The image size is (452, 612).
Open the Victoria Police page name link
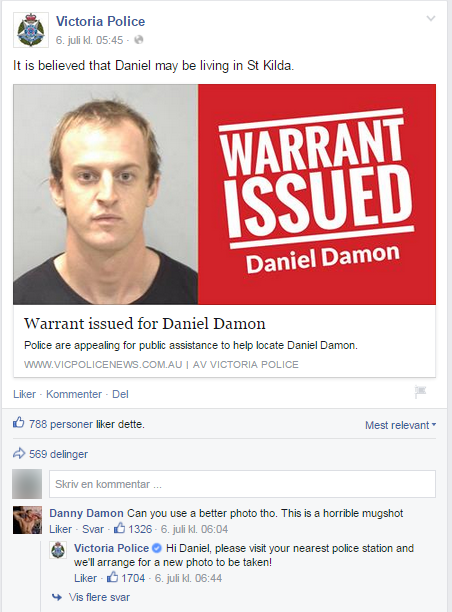click(x=100, y=21)
